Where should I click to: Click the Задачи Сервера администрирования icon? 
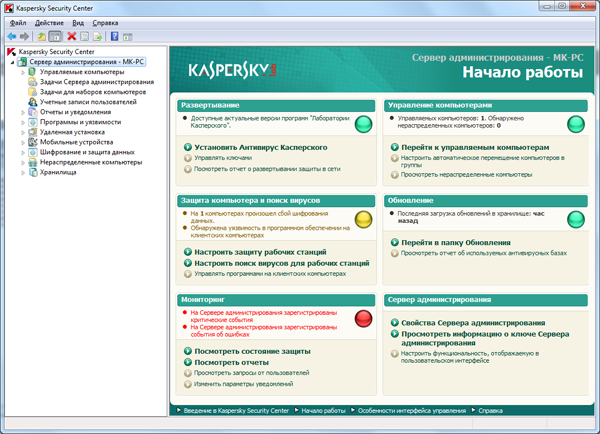coord(33,82)
